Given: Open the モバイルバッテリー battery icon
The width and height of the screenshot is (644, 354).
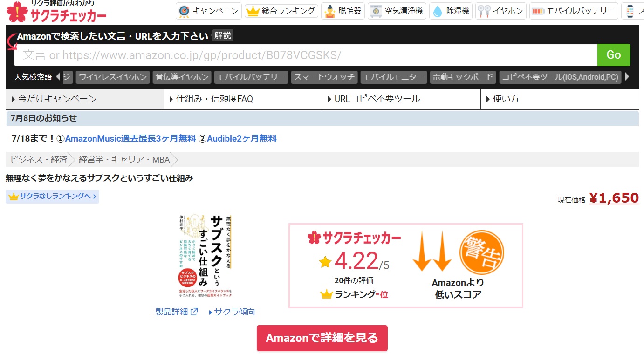Looking at the screenshot, I should click(537, 11).
